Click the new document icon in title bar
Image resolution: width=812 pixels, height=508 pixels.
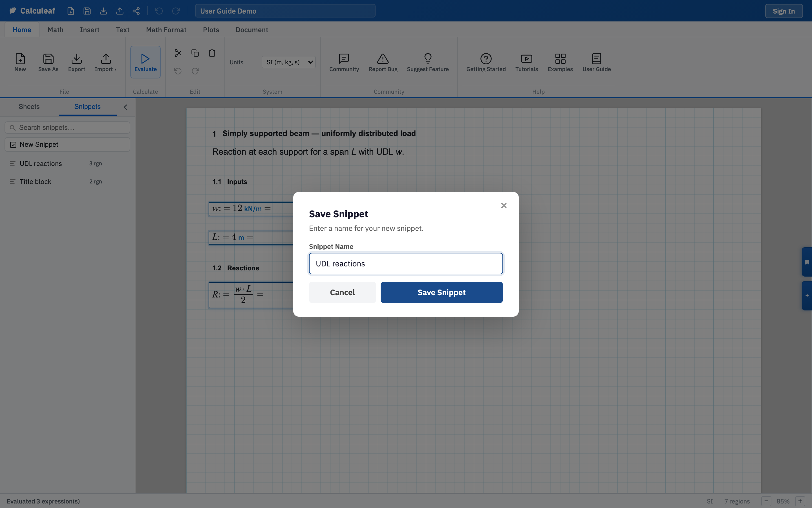[x=70, y=11]
